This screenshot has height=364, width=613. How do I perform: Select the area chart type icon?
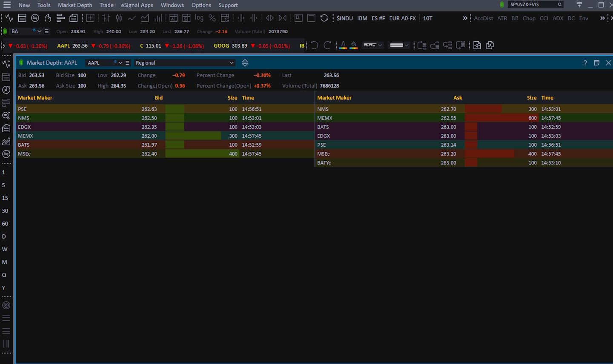(x=145, y=18)
